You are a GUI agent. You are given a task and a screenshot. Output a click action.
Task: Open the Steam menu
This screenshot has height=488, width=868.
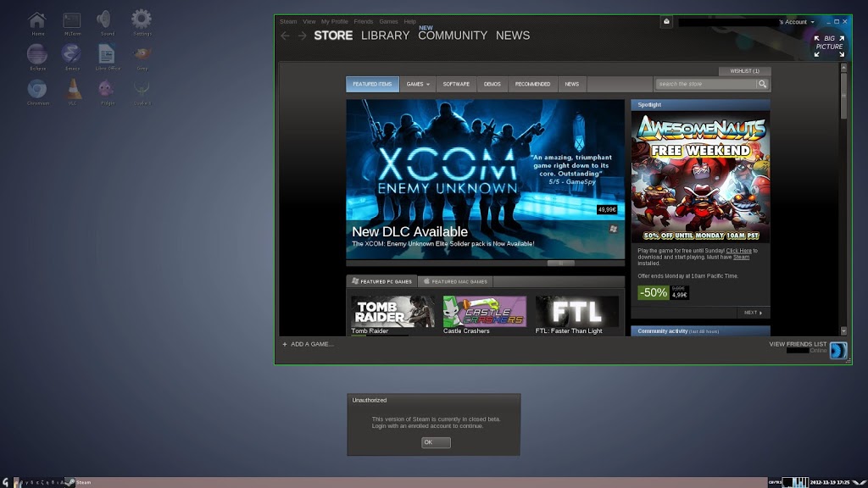pos(288,21)
